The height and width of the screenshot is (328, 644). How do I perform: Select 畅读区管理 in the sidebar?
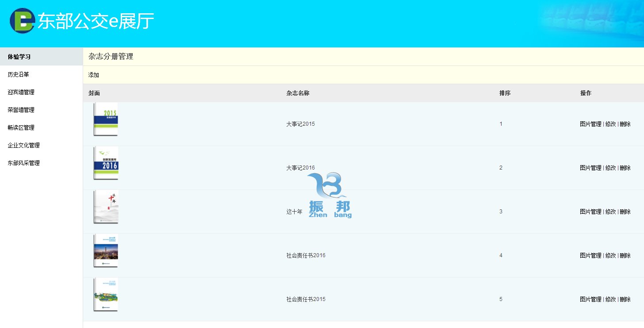(x=21, y=127)
